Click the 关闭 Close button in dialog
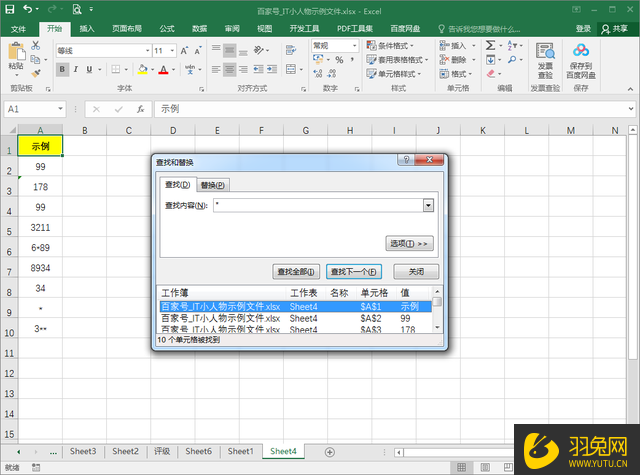 coord(416,272)
